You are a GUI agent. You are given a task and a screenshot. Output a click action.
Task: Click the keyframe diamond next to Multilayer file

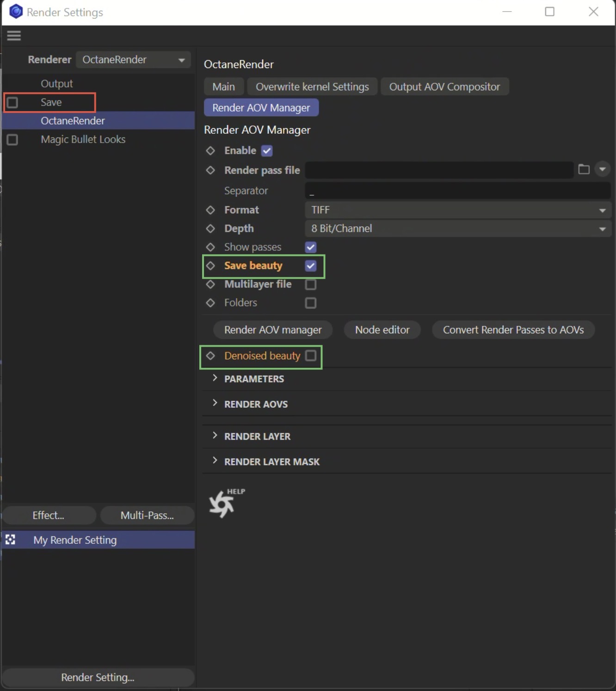point(210,284)
